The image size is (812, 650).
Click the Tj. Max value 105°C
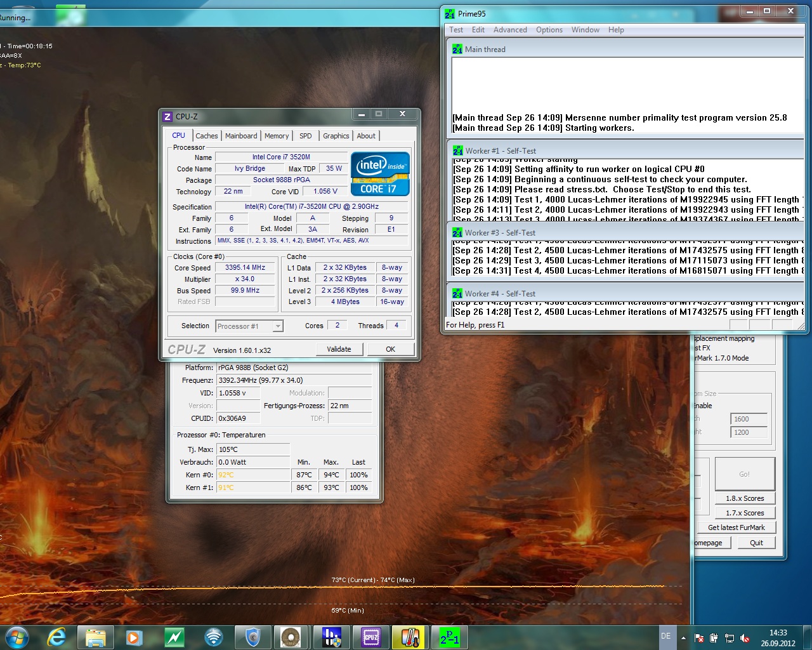pyautogui.click(x=253, y=449)
